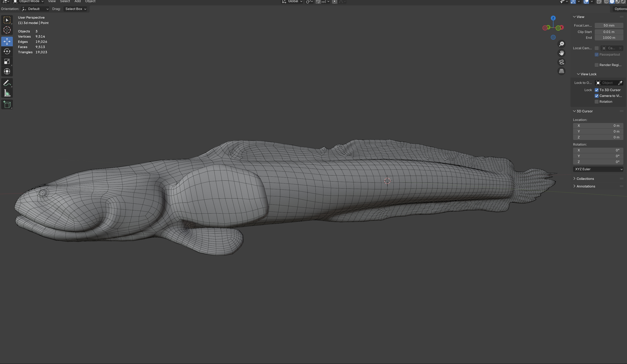627x364 pixels.
Task: Select the Scale tool
Action: [7, 62]
